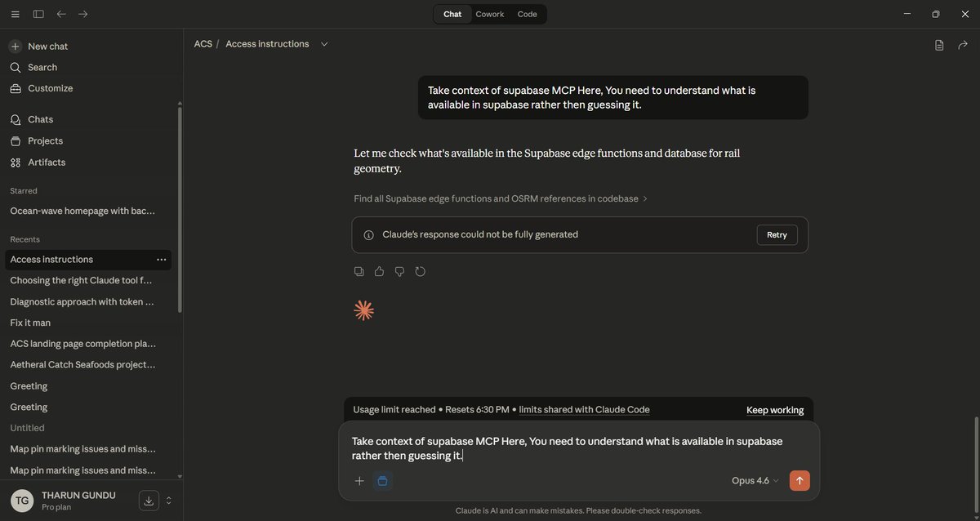This screenshot has width=980, height=521.
Task: Open the Chats section
Action: point(32,119)
